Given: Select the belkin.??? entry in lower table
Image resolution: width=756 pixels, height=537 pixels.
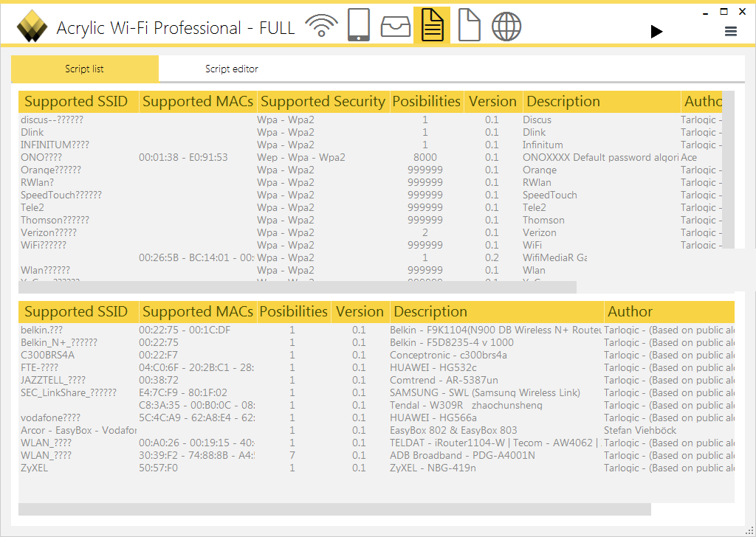Looking at the screenshot, I should coord(74,330).
